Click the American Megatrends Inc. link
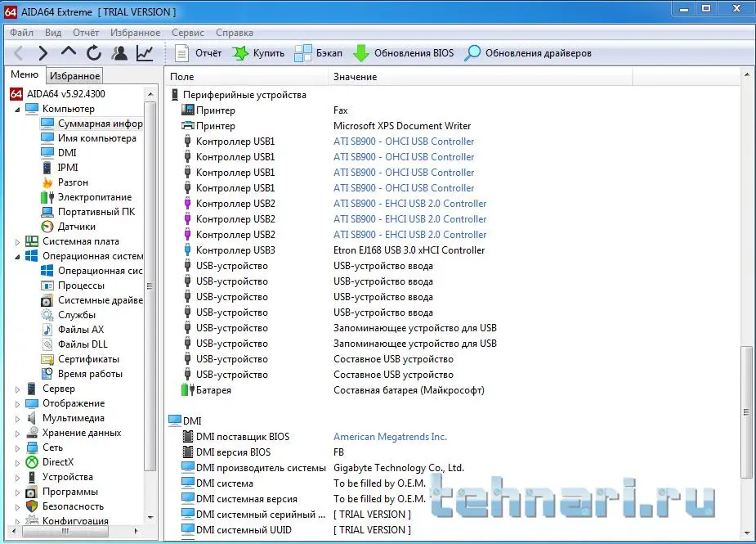This screenshot has width=756, height=544. pos(390,437)
